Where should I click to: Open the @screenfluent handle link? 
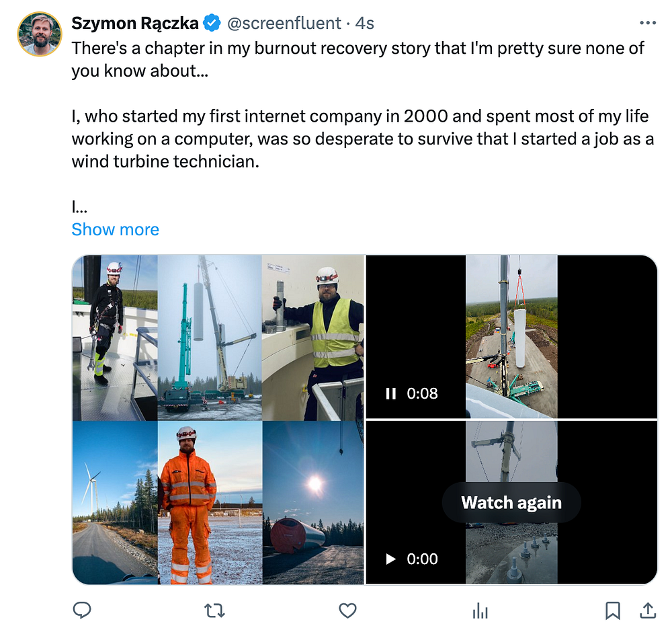pyautogui.click(x=284, y=24)
